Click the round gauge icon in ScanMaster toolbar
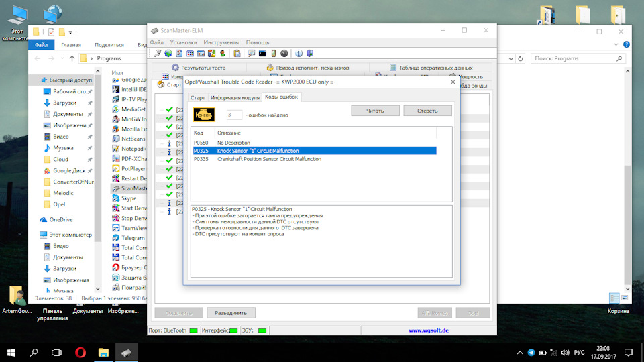The width and height of the screenshot is (644, 362). pyautogui.click(x=284, y=54)
